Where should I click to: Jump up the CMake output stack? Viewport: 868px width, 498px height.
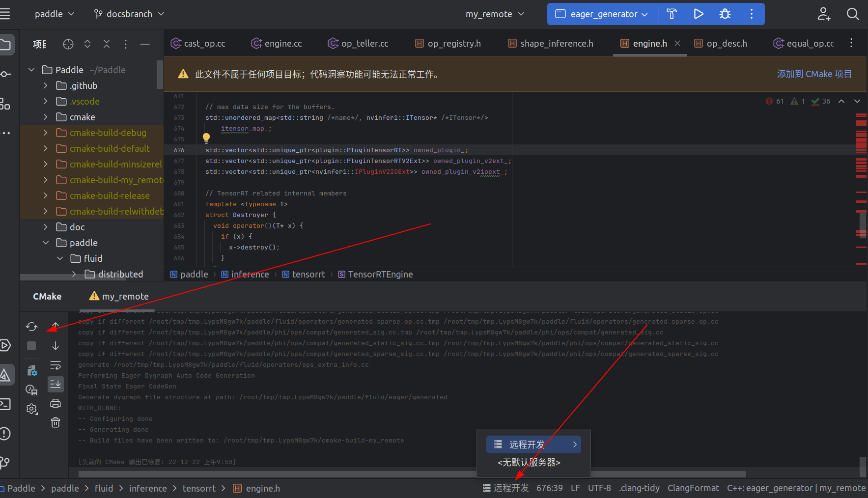coord(56,326)
